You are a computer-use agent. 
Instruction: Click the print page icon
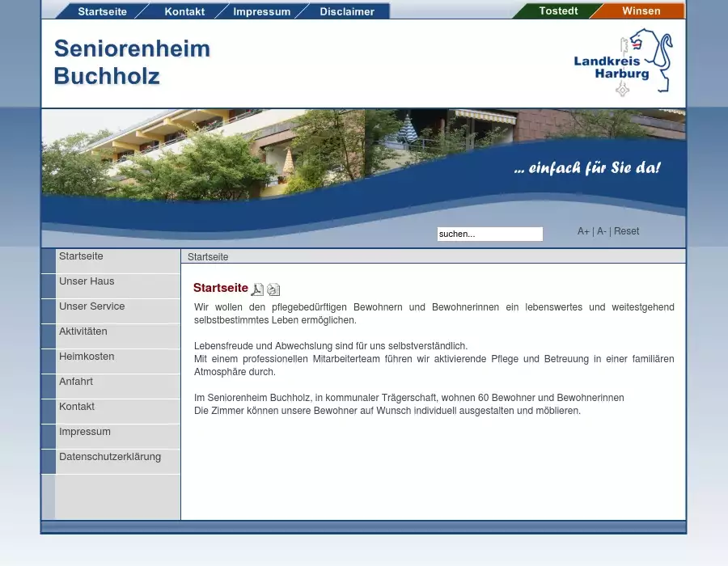(x=273, y=289)
